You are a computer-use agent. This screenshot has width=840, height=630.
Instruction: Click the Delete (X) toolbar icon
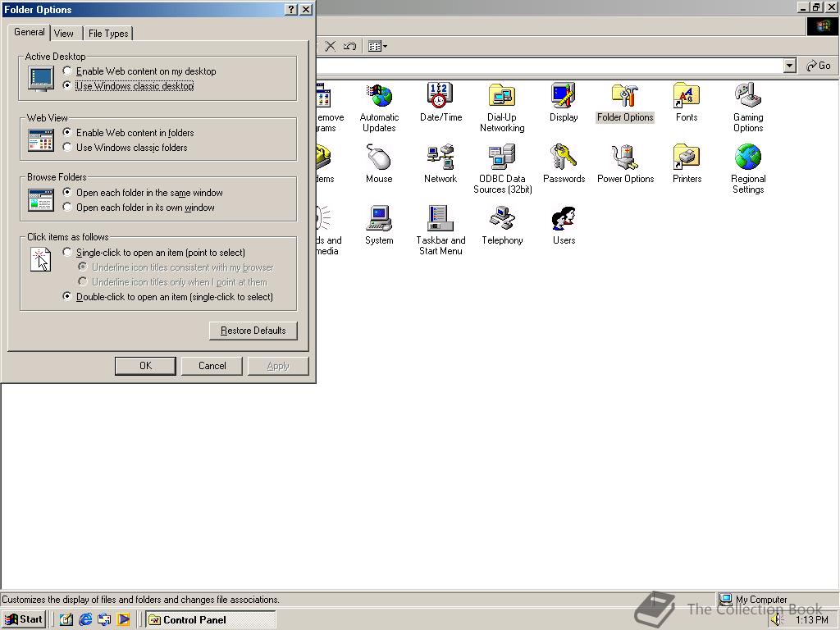(331, 46)
